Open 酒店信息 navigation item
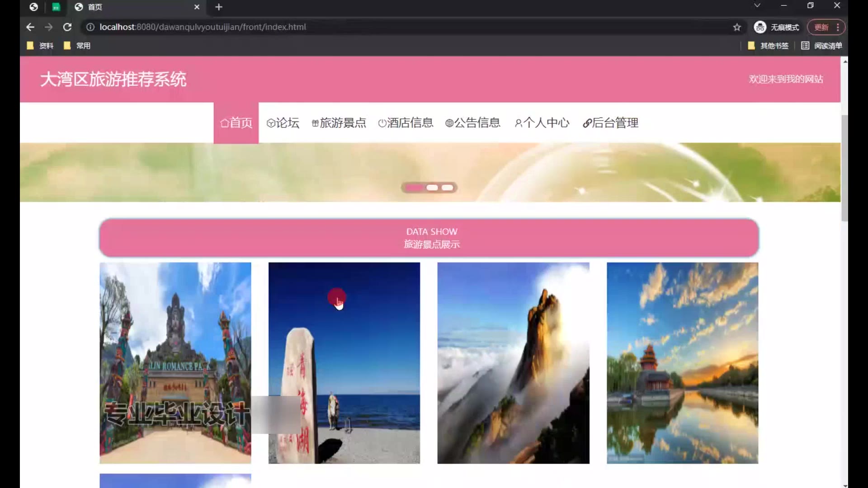 point(406,123)
